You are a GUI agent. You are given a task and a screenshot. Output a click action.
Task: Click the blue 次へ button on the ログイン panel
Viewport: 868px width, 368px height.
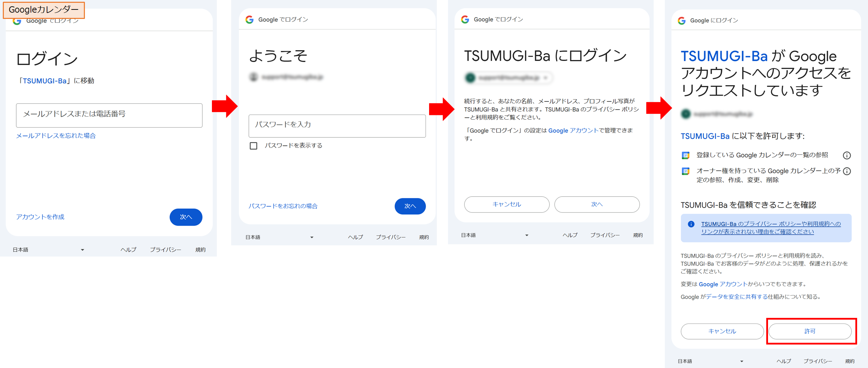click(x=186, y=217)
